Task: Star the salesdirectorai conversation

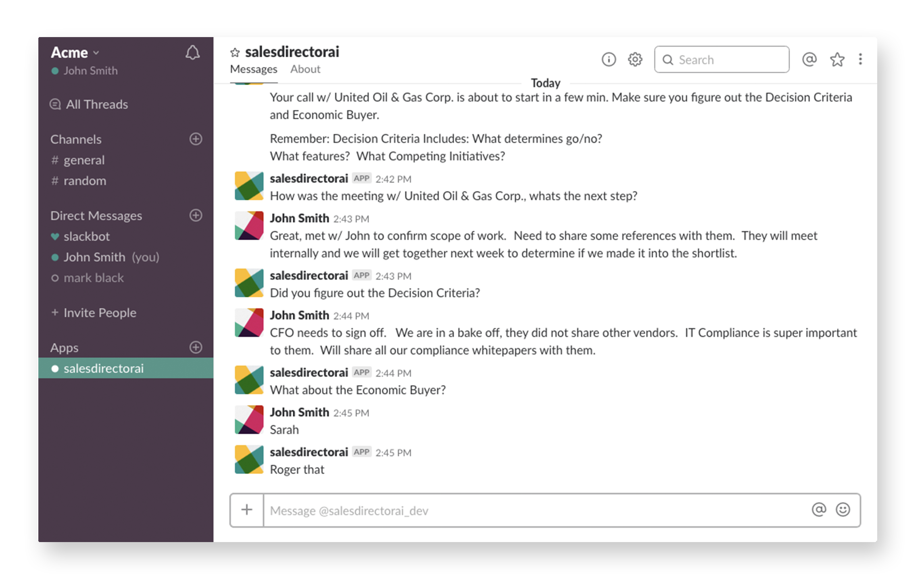Action: pyautogui.click(x=235, y=52)
